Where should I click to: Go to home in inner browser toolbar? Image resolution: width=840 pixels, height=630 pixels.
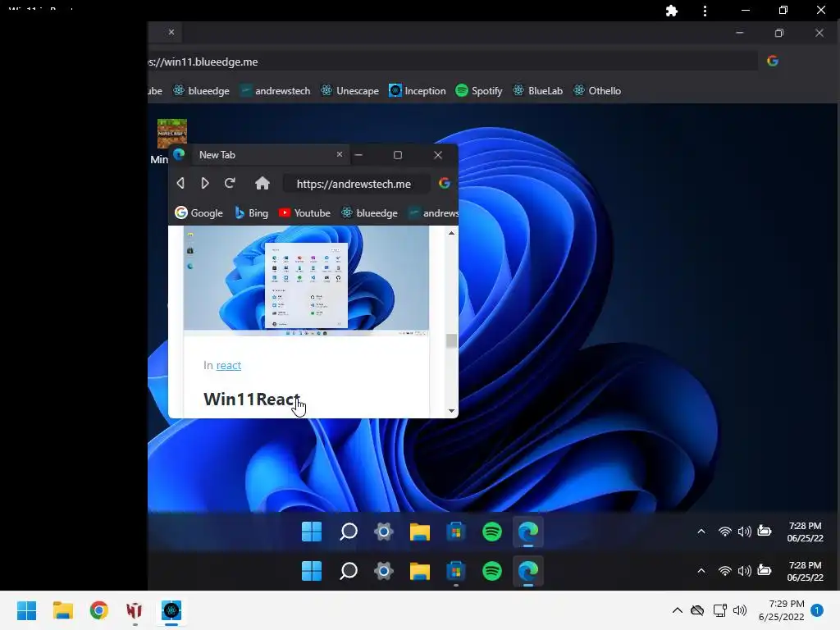(x=262, y=183)
